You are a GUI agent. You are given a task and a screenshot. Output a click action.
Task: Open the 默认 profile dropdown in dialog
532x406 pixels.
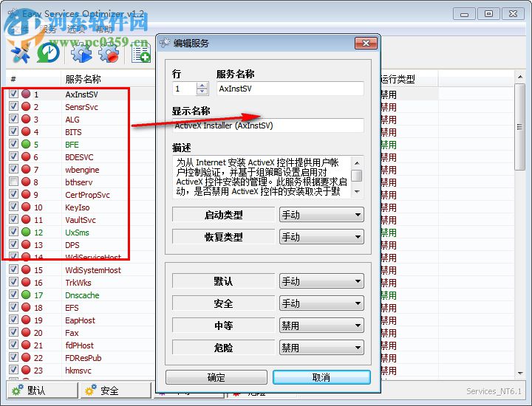(321, 281)
